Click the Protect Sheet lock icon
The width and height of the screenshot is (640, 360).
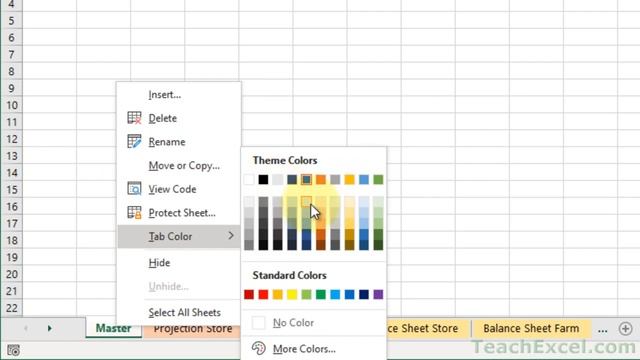pyautogui.click(x=134, y=213)
